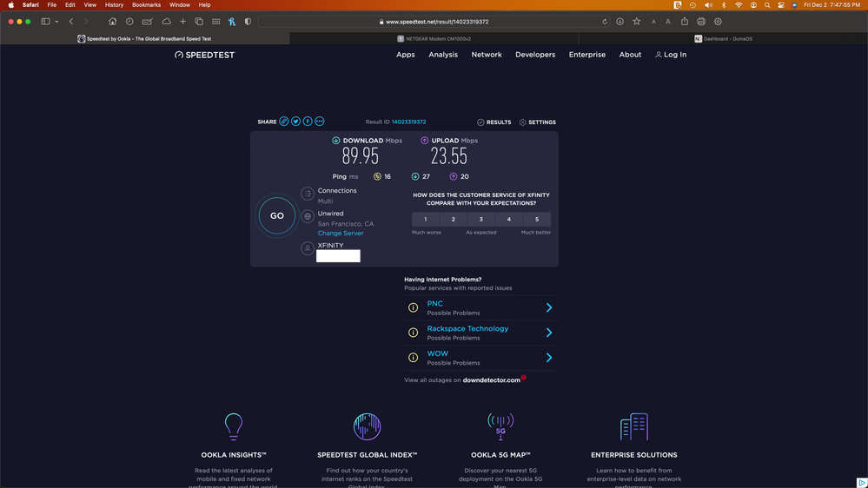Screen dimensions: 868x488
Task: Click the Wi-Fi status icon in menu bar
Action: pos(739,5)
